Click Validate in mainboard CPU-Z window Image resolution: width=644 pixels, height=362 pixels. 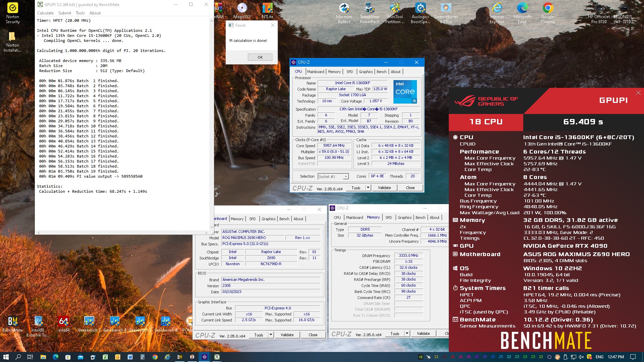(x=287, y=335)
